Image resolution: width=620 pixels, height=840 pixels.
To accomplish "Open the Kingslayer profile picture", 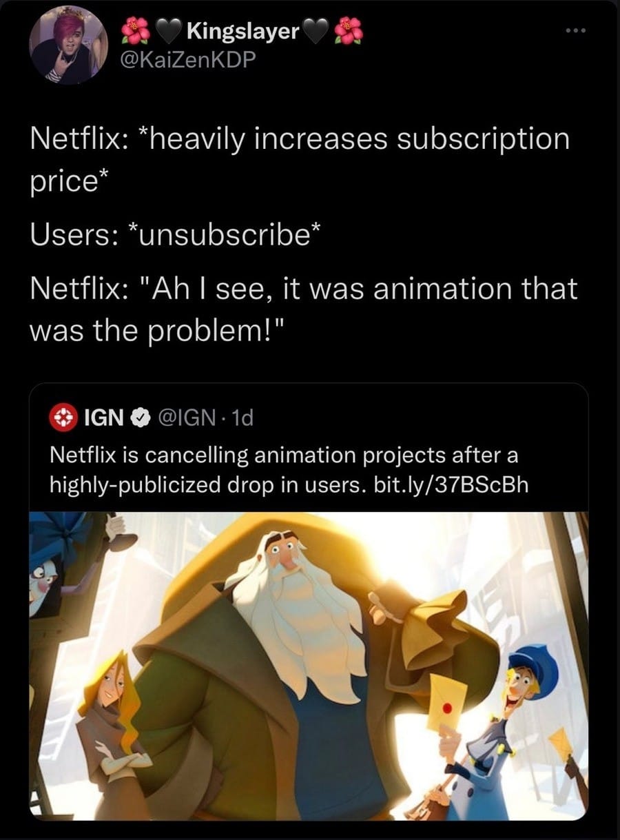I will tap(68, 45).
